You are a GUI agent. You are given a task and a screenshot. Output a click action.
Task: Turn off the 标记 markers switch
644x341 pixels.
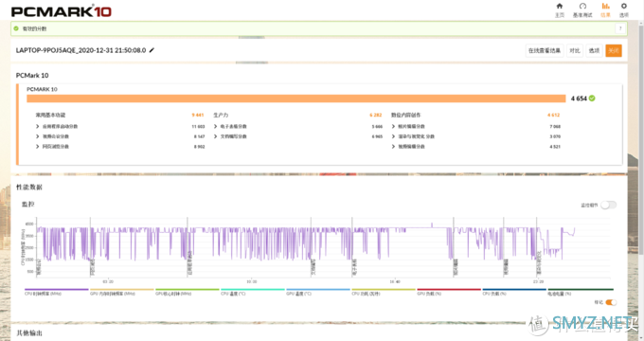(611, 302)
